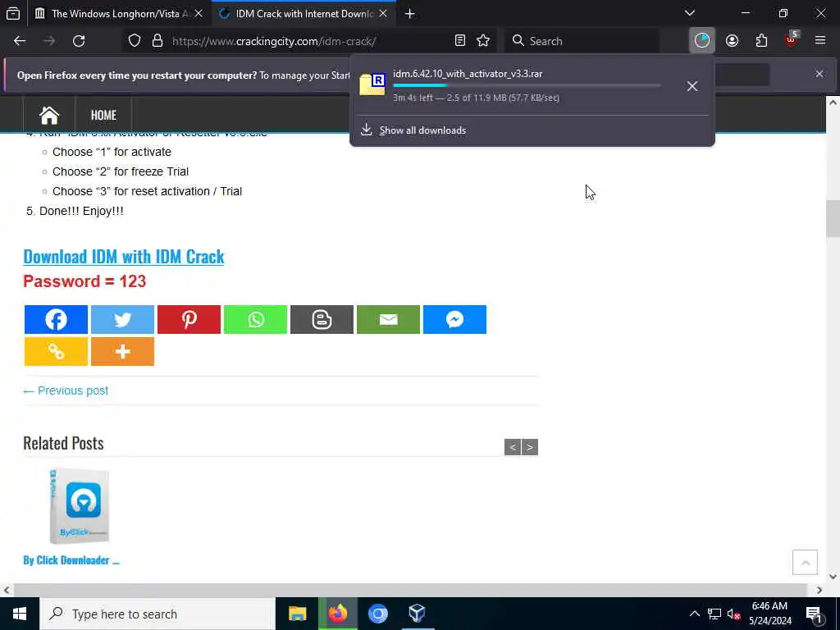
Task: Share the post via WhatsApp
Action: [x=256, y=320]
